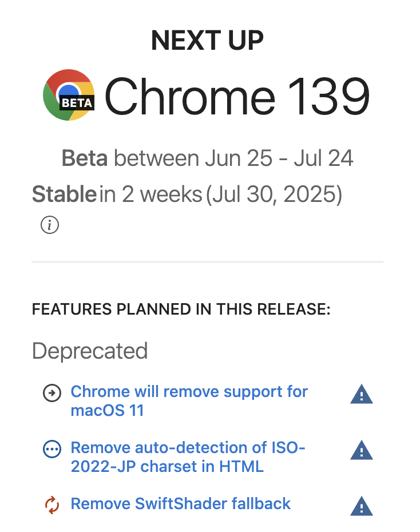420x532 pixels.
Task: Click warning triangle for ISO-2022-JP charset item
Action: coord(362,450)
